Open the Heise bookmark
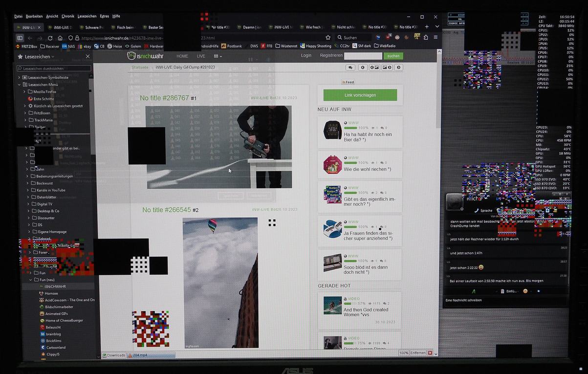 pyautogui.click(x=115, y=46)
